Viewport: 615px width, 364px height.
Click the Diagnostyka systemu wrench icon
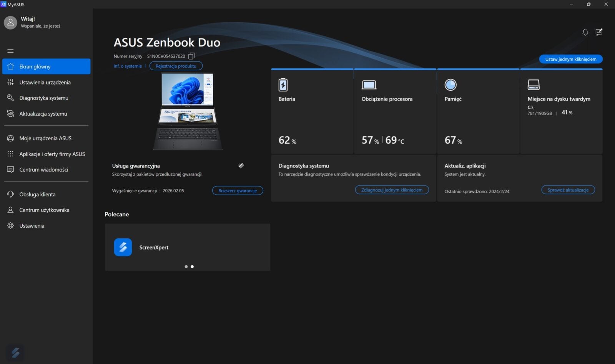click(10, 98)
